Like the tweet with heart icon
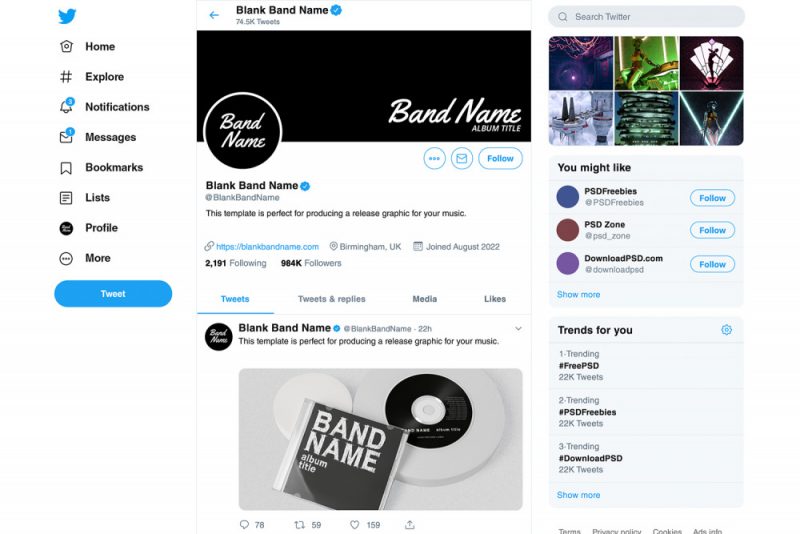Screen dimensions: 800x534 click(355, 524)
